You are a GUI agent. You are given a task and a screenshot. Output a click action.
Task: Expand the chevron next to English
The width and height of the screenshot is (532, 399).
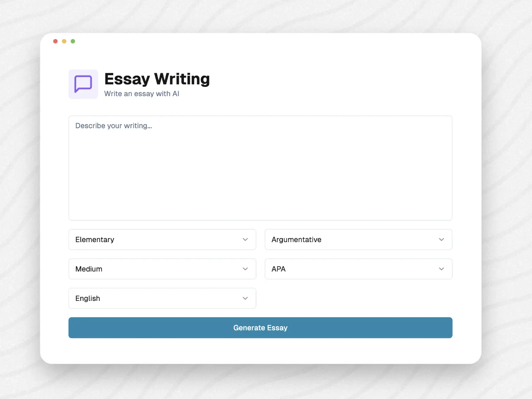pos(245,298)
